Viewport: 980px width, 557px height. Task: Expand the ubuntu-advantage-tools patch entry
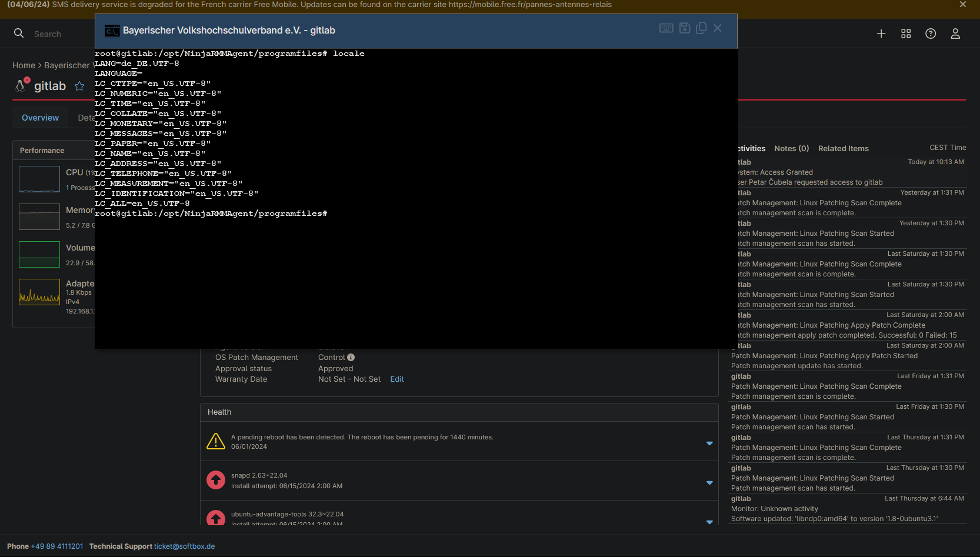click(x=709, y=521)
